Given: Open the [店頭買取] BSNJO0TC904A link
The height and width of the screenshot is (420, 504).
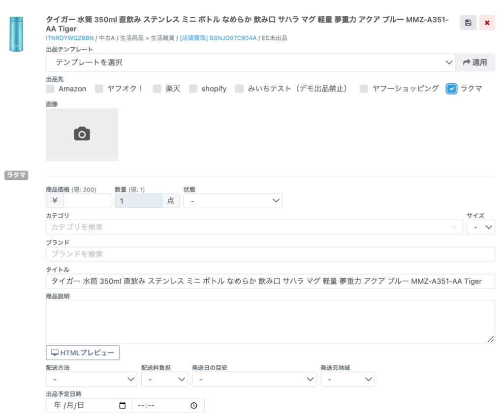Looking at the screenshot, I should pos(218,38).
